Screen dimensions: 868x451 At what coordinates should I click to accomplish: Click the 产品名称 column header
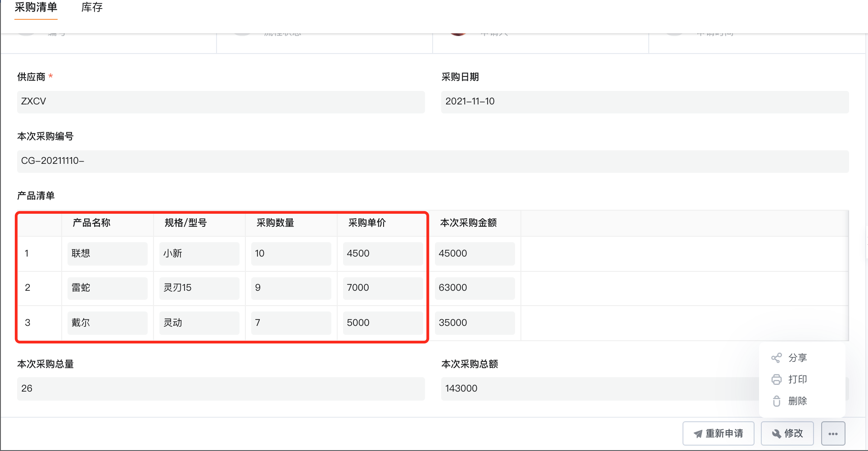tap(91, 223)
